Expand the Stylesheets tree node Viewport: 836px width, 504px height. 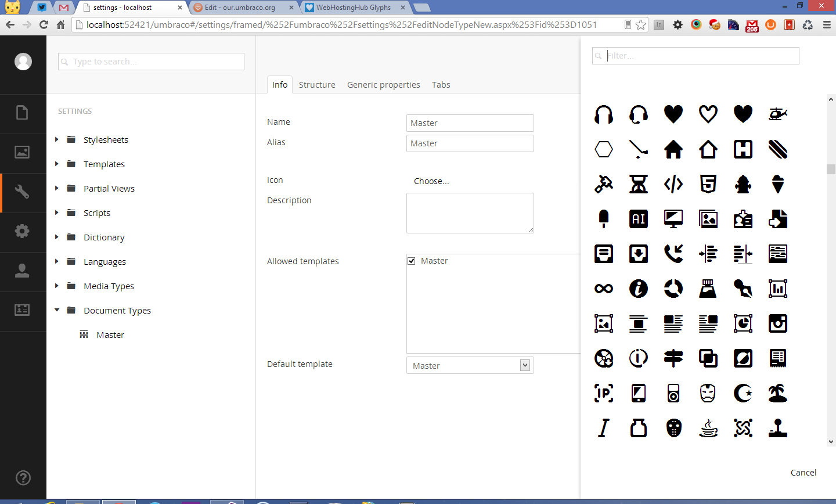[x=57, y=139]
